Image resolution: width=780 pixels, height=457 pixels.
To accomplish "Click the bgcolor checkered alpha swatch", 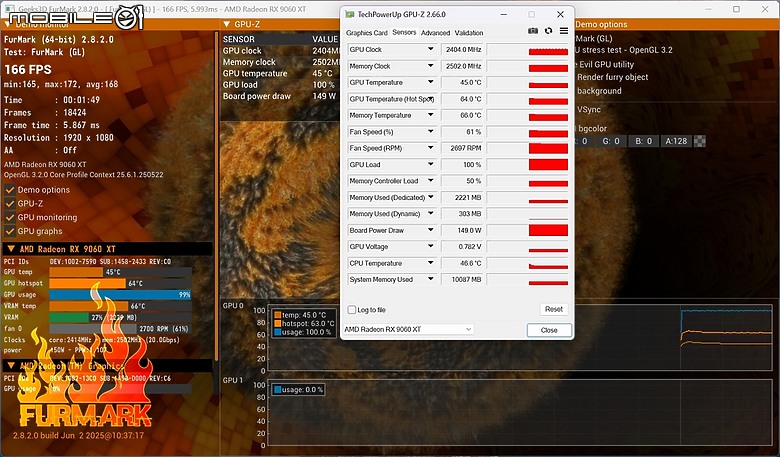I will pyautogui.click(x=700, y=141).
